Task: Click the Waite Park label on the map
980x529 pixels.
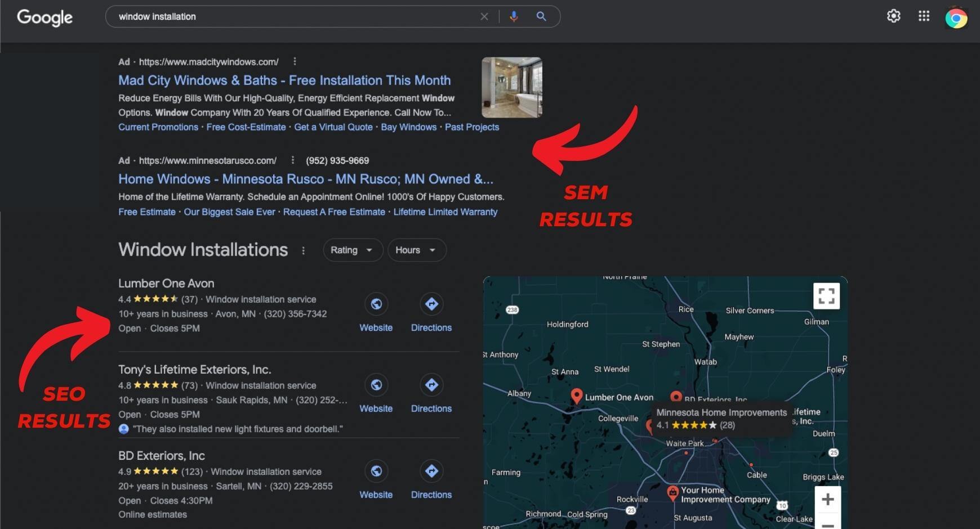Action: click(685, 443)
